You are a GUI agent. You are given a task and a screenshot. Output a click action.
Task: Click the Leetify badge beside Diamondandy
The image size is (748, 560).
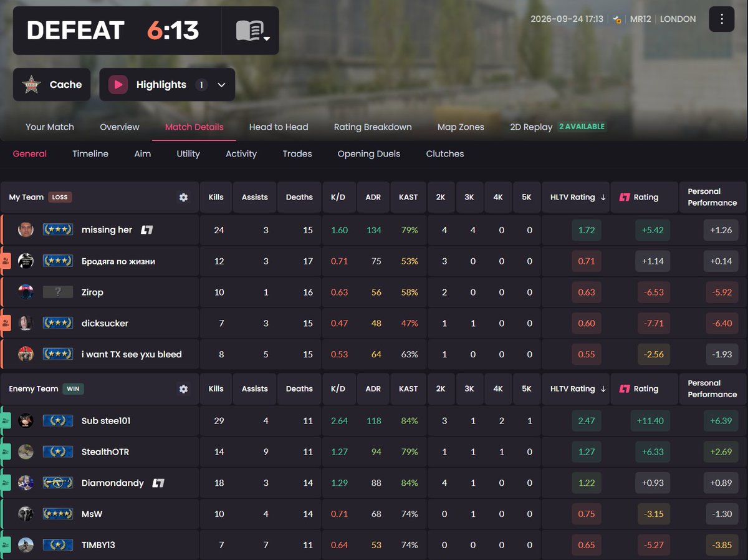tap(158, 483)
